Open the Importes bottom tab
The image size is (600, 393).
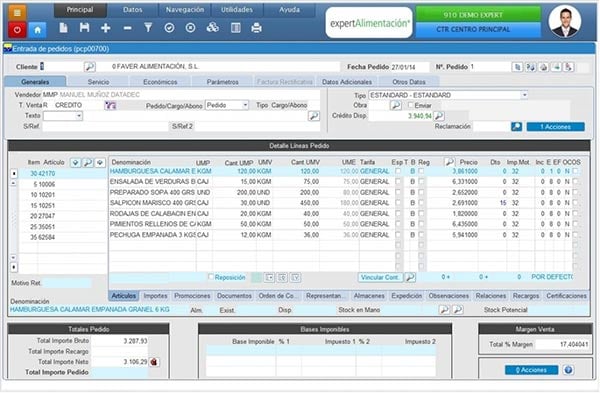tap(155, 296)
